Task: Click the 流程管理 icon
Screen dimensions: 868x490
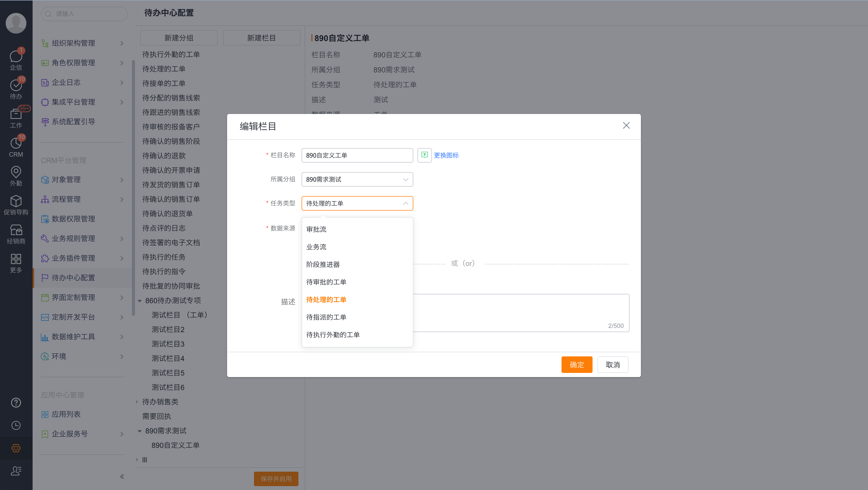Action: click(45, 199)
